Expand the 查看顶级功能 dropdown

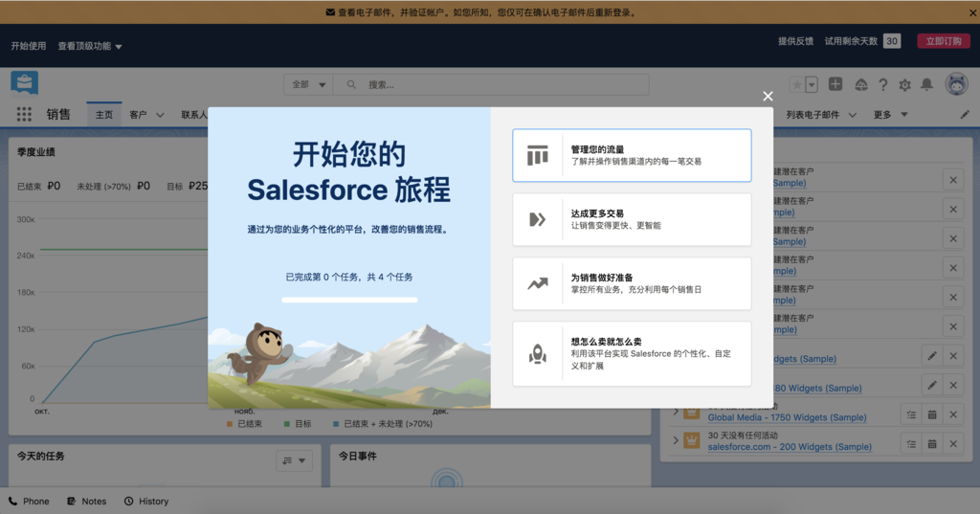coord(89,46)
